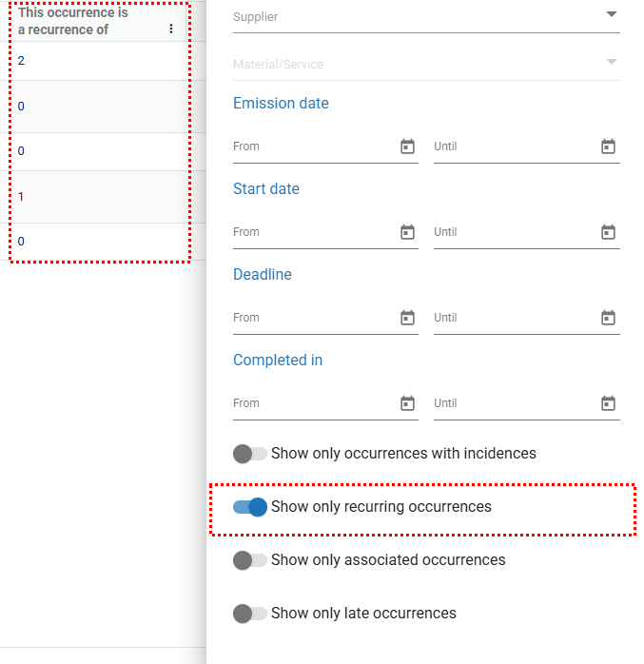Disable Show only recurring occurrences
Viewport: 644px width, 664px height.
coord(250,507)
